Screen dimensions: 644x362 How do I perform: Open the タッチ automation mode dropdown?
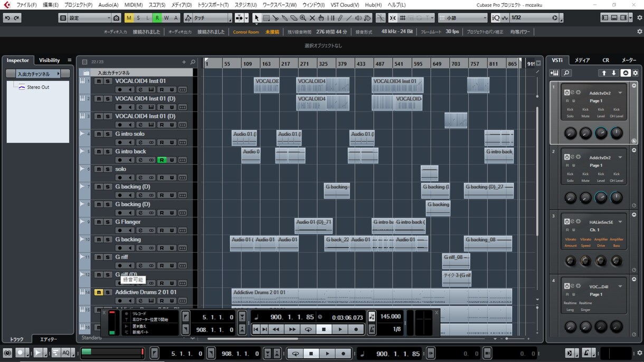point(212,18)
